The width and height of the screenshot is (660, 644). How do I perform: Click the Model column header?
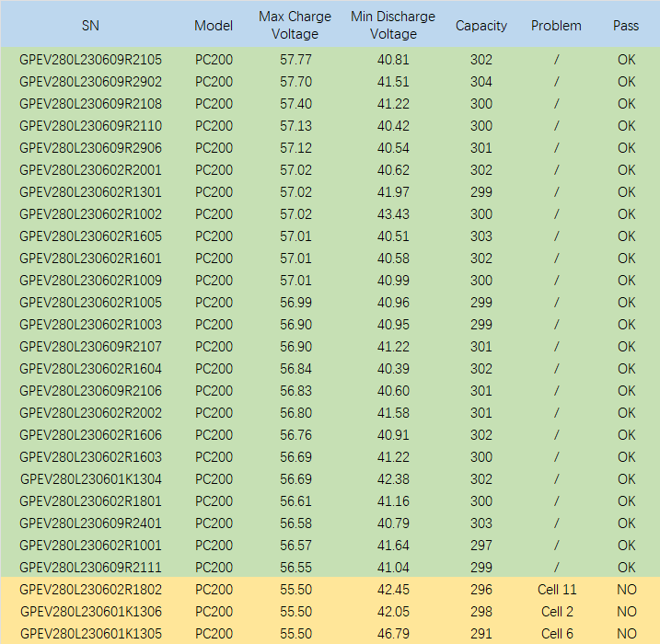pos(214,26)
